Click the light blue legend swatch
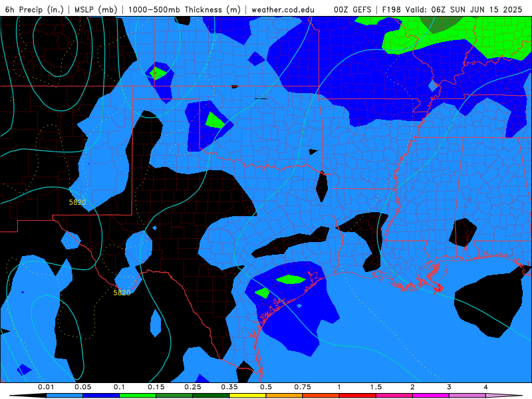This screenshot has width=532, height=399. (65, 396)
